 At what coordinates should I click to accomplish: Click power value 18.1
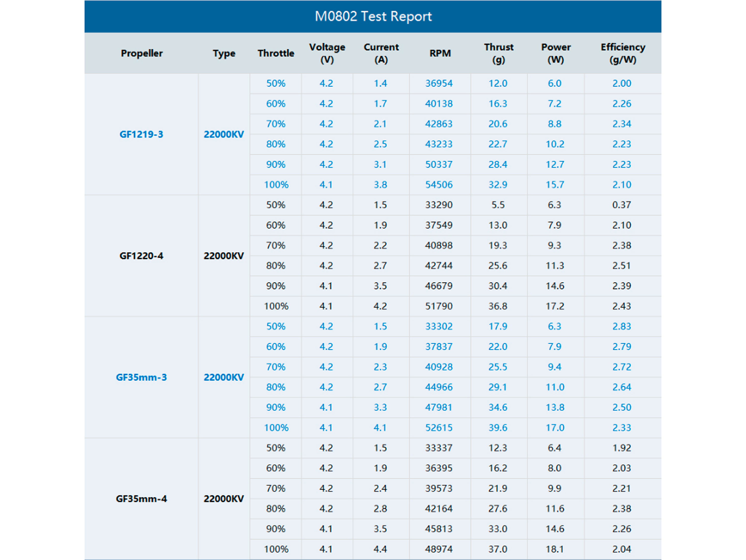(x=555, y=549)
